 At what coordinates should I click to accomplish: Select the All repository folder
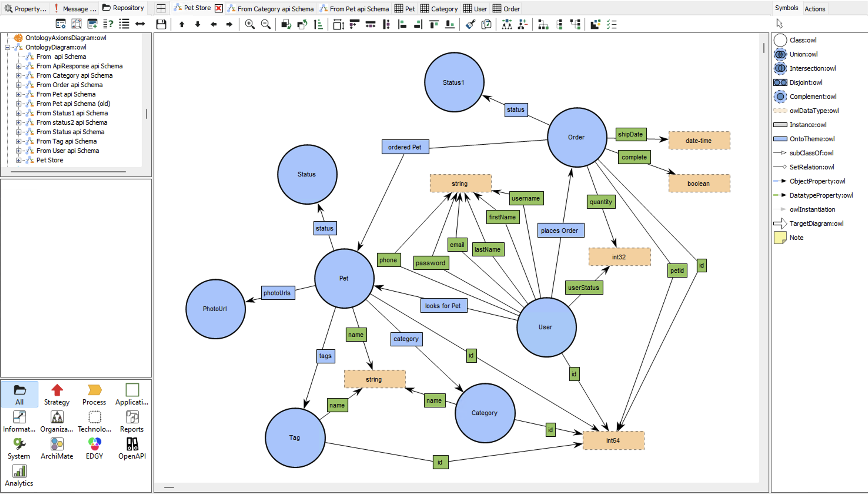(19, 394)
